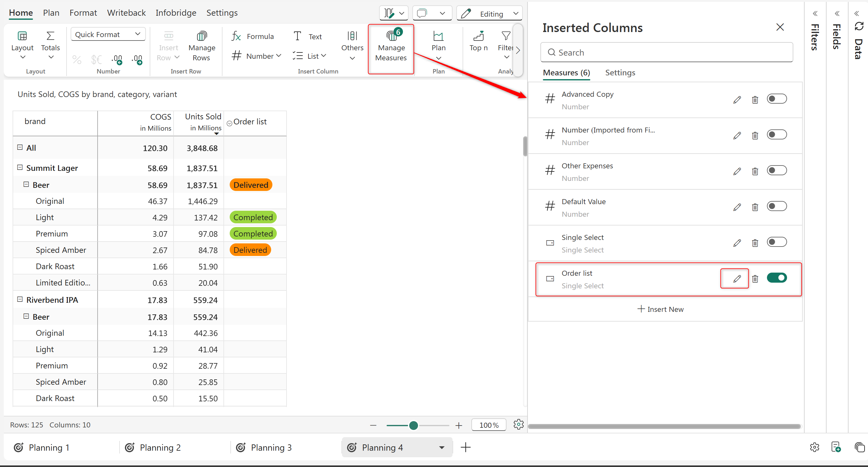Turn on Default Value toggle
Viewport: 868px width, 467px height.
coord(776,206)
